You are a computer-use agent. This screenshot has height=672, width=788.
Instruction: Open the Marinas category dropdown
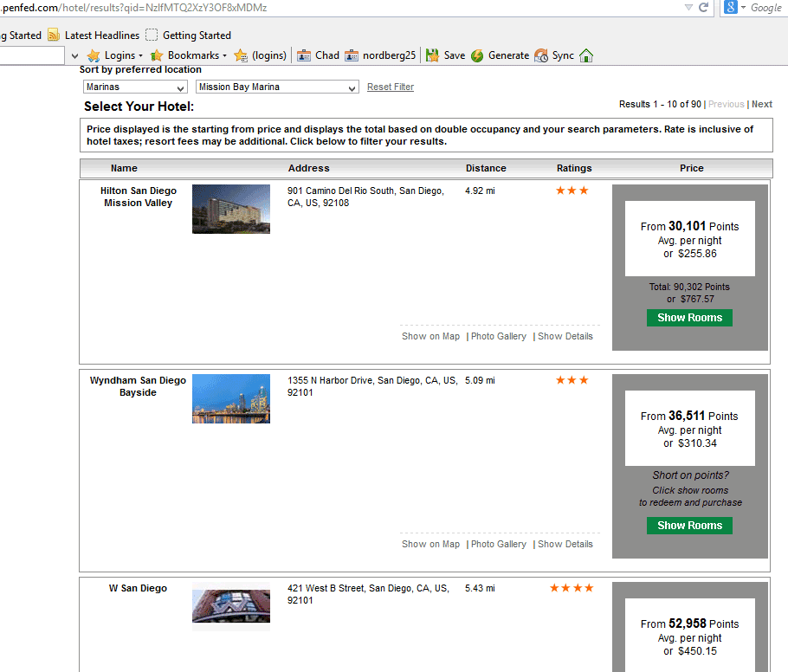coord(135,87)
